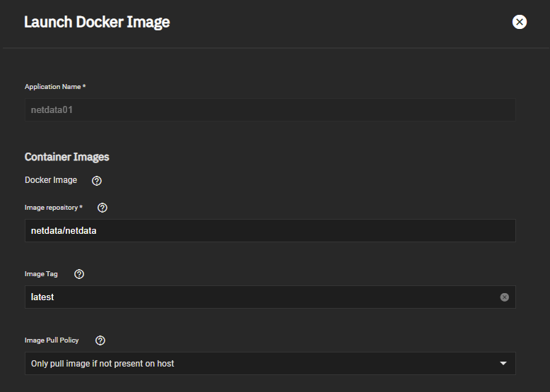This screenshot has width=550, height=392.
Task: Click the 'Application Name' label
Action: 54,87
